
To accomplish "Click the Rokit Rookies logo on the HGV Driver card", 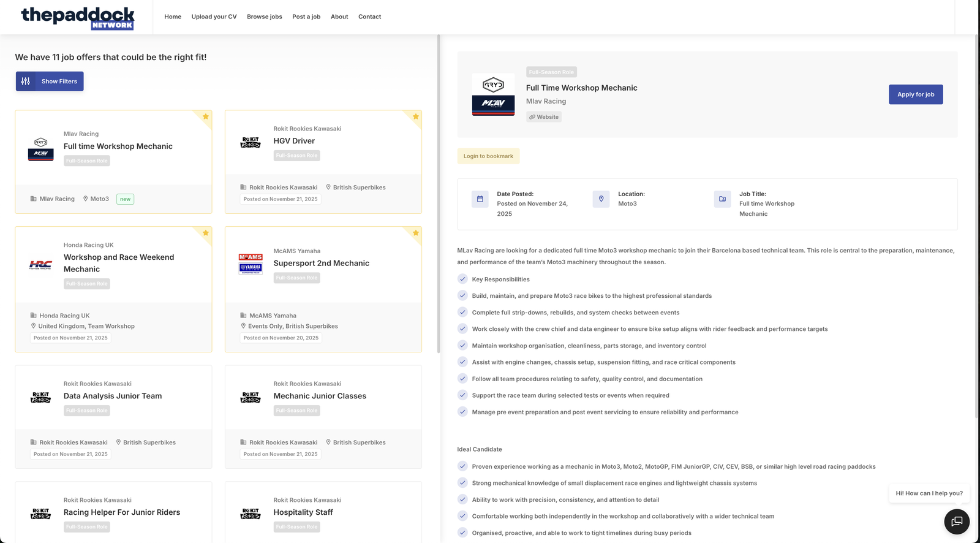I will (251, 142).
